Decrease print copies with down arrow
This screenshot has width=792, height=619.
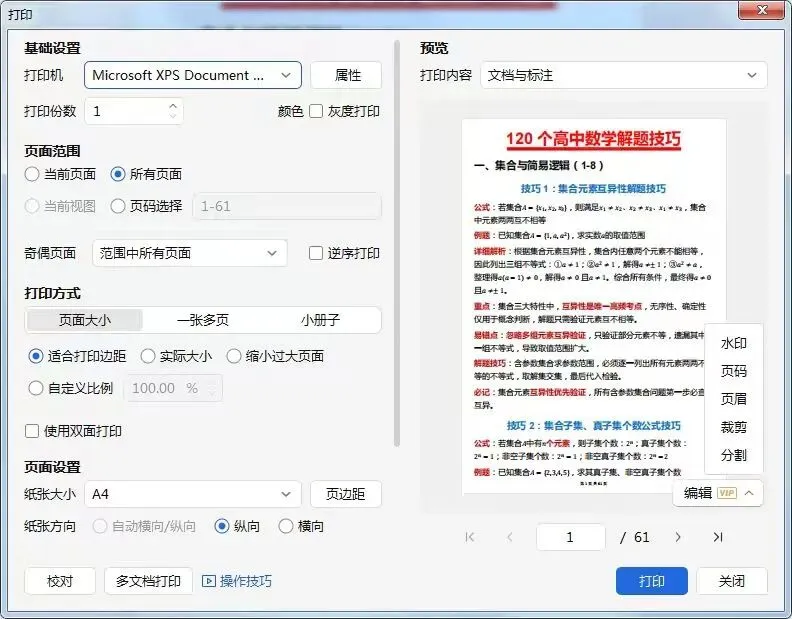[x=173, y=116]
